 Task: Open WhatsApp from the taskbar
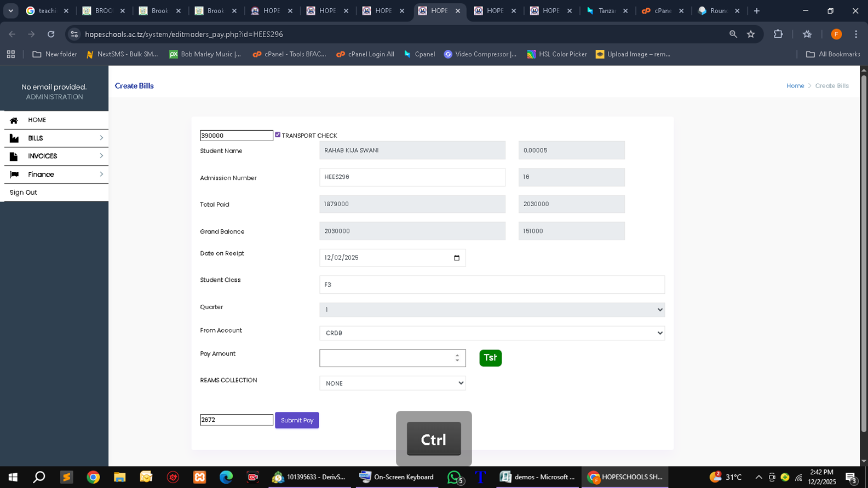point(454,477)
